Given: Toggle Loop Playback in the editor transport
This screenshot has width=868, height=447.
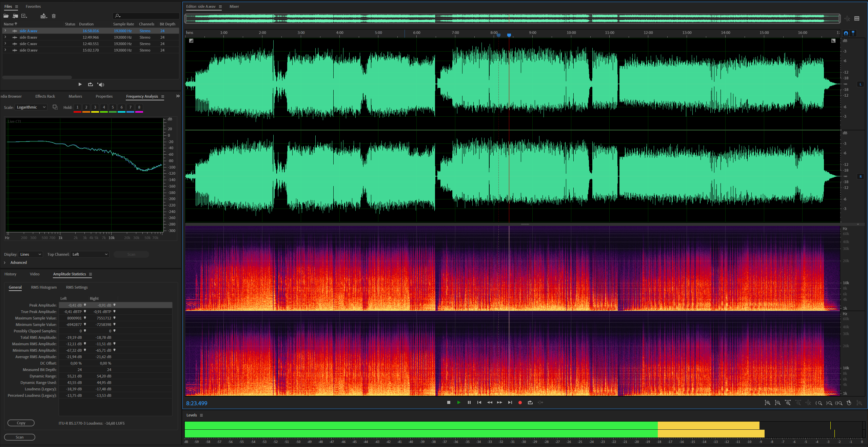Looking at the screenshot, I should pyautogui.click(x=530, y=403).
